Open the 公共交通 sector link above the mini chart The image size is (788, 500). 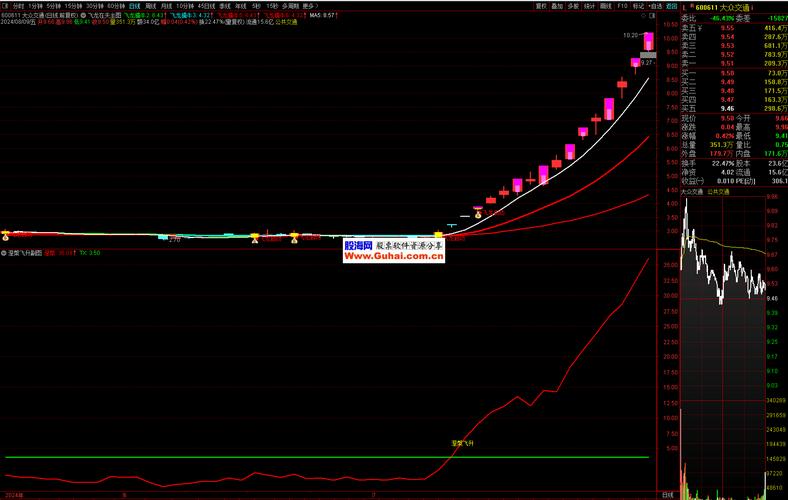pyautogui.click(x=718, y=192)
